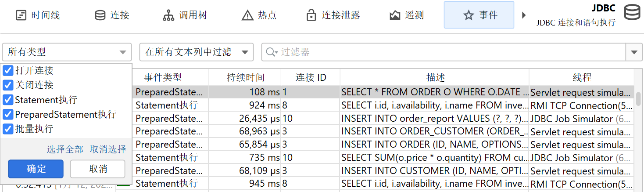Click the JDBC database icon at top right
This screenshot has width=644, height=192.
(632, 12)
